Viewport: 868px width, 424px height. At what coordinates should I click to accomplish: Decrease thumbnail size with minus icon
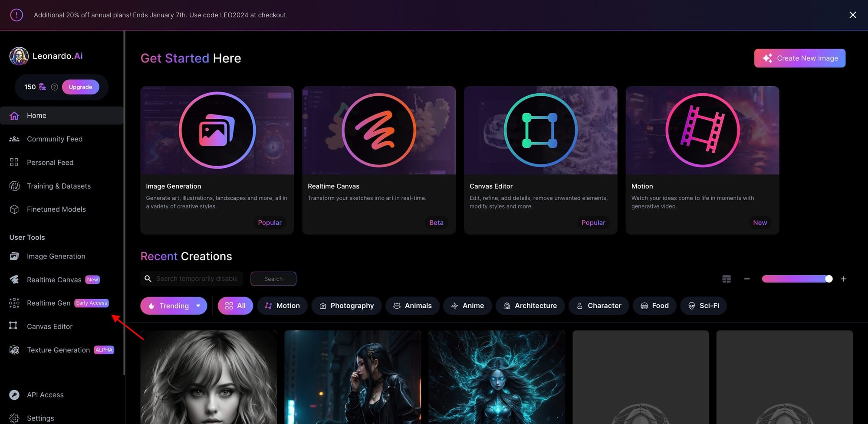pos(747,279)
